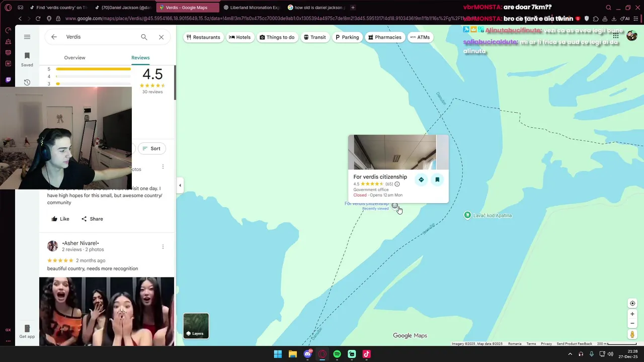The image size is (644, 362).
Task: Collapse the side panel arrow
Action: (x=180, y=186)
